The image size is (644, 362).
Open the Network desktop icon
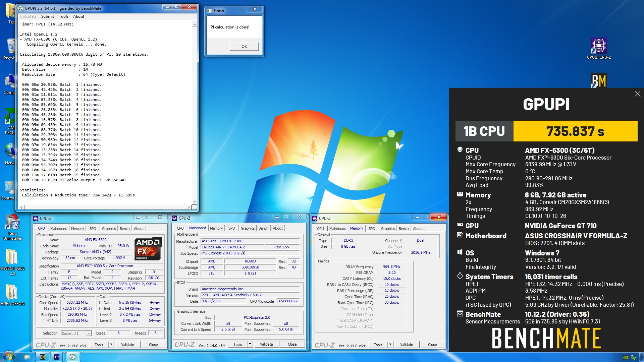[x=9, y=154]
